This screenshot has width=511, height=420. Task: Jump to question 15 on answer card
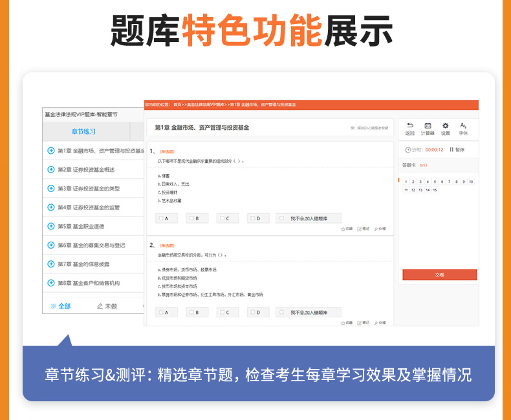coord(435,190)
